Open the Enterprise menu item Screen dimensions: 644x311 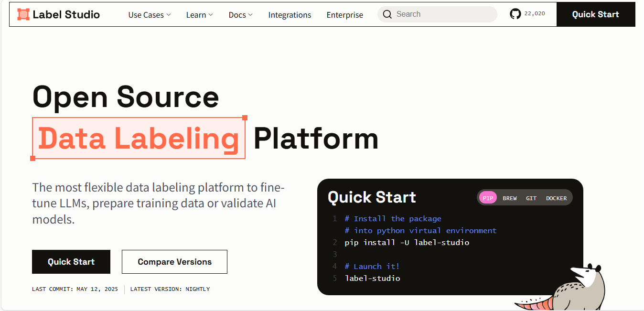[344, 15]
